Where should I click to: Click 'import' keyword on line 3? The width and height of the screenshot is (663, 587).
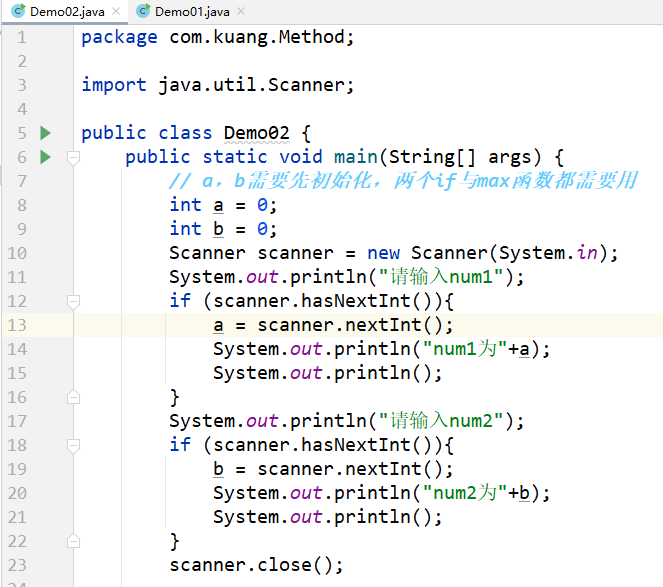click(x=114, y=85)
